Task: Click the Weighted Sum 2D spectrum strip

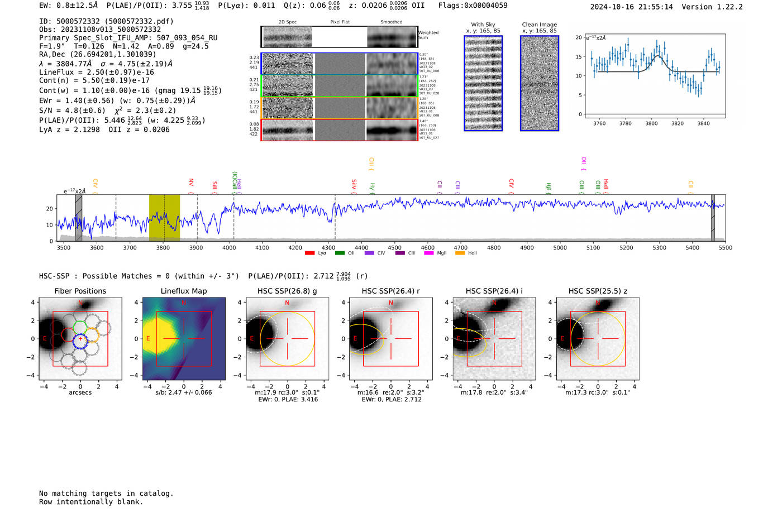Action: tap(339, 37)
